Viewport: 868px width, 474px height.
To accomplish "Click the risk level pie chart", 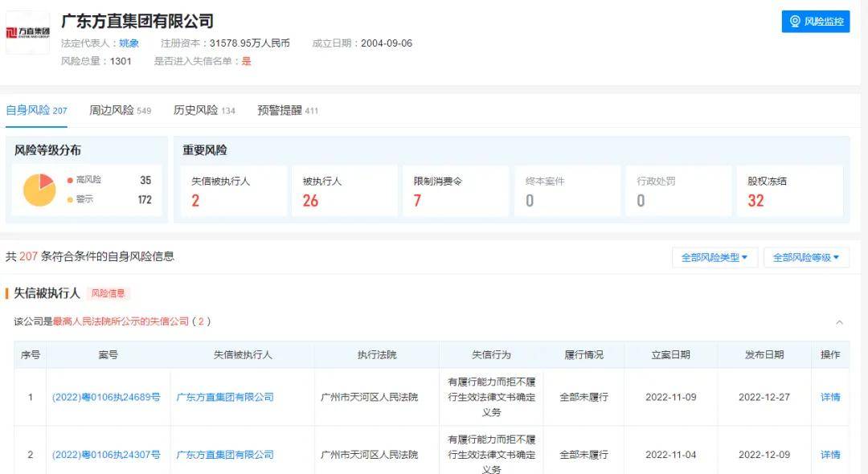I will point(39,190).
